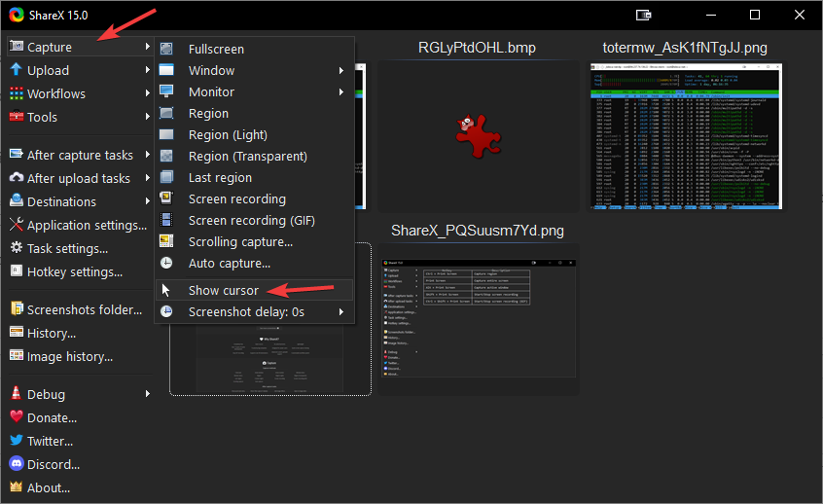
Task: Click the Twitter bird icon
Action: (x=17, y=440)
